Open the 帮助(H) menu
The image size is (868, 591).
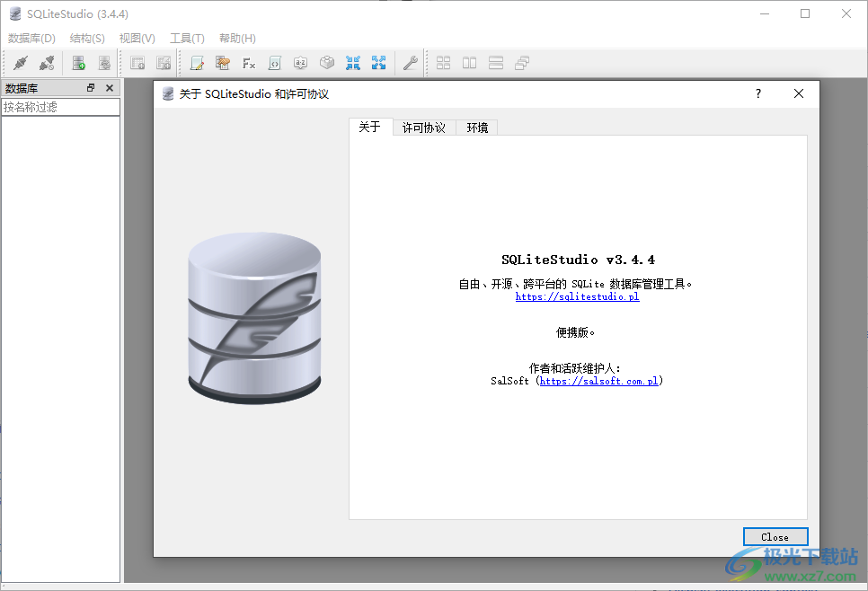coord(236,38)
